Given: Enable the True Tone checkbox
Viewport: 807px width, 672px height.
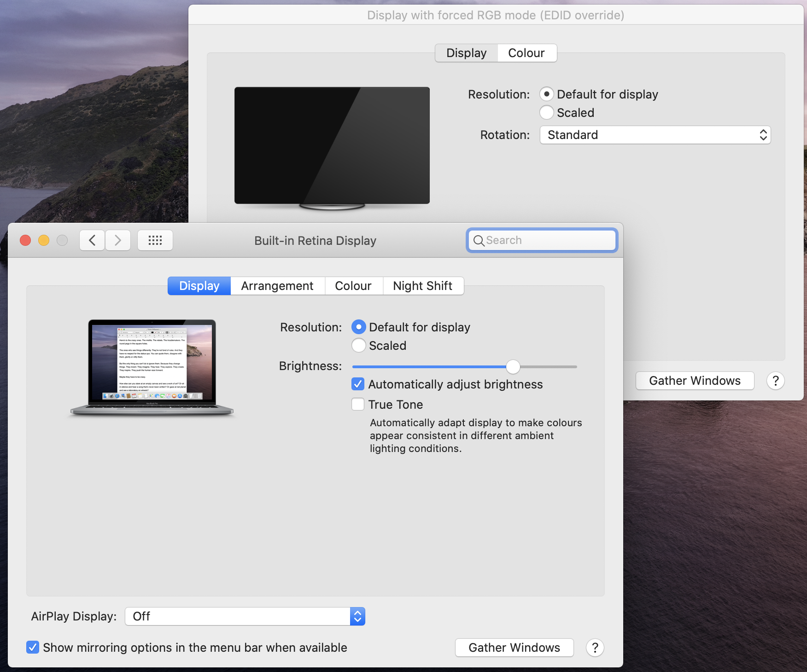Looking at the screenshot, I should click(358, 405).
